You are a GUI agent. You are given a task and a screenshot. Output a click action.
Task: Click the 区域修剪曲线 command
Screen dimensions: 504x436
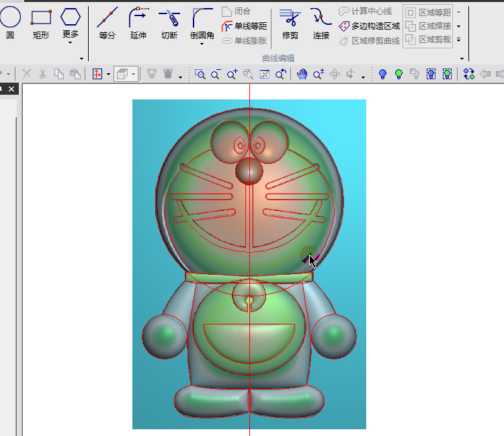pyautogui.click(x=369, y=41)
